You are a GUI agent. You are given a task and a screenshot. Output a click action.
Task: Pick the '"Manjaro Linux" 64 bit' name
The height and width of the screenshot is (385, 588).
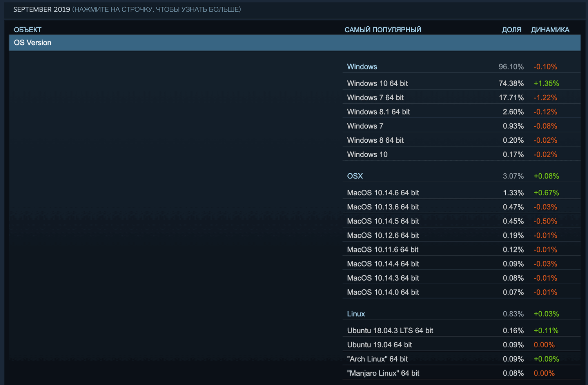(383, 373)
